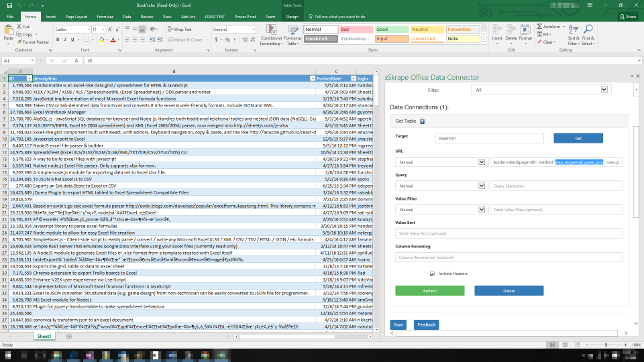The height and width of the screenshot is (362, 644).
Task: Click the insert function fx icon
Action: coord(76,61)
